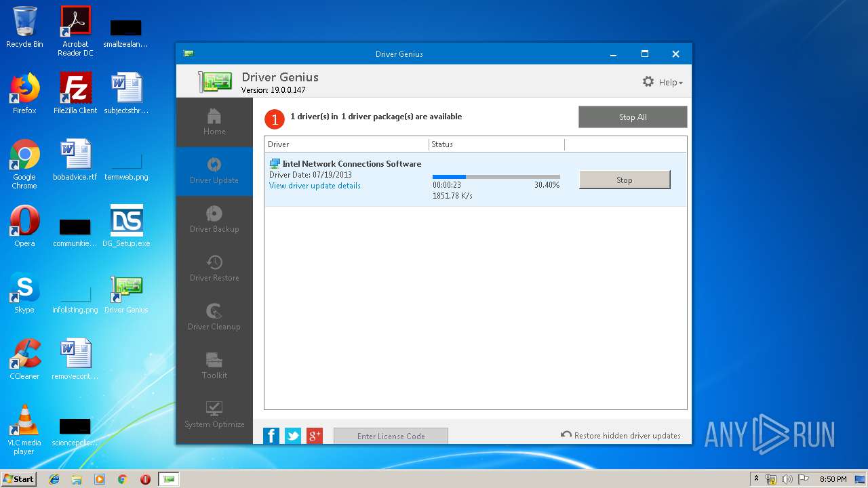Open the Twitter share icon
Image resolution: width=868 pixels, height=488 pixels.
click(x=293, y=436)
